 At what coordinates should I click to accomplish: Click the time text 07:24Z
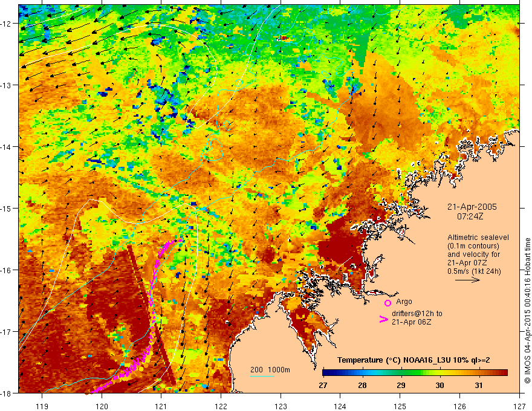coord(470,216)
